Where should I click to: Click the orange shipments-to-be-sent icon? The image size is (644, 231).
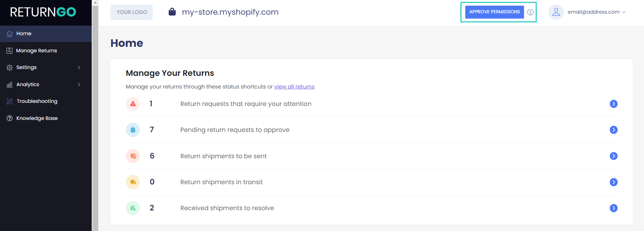[x=133, y=156]
